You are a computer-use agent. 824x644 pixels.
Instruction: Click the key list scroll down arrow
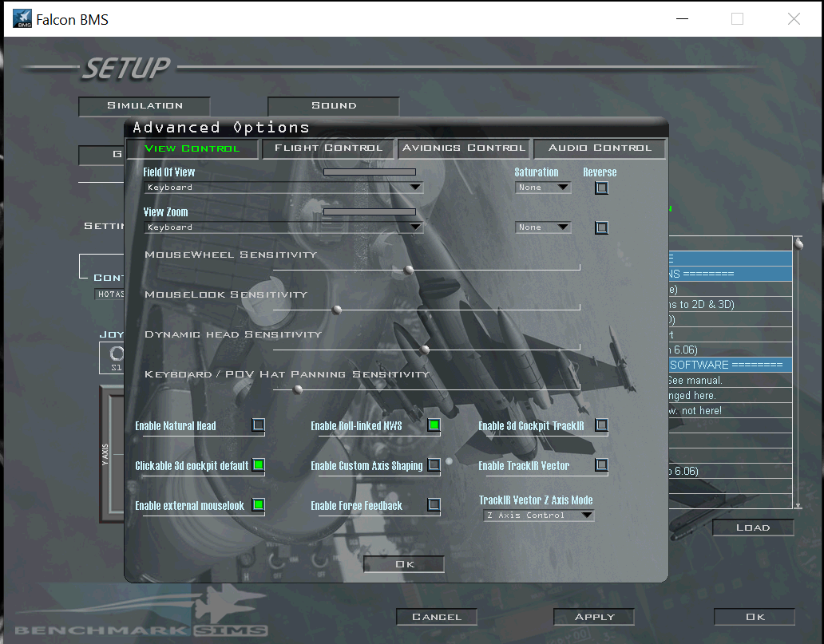[x=798, y=506]
